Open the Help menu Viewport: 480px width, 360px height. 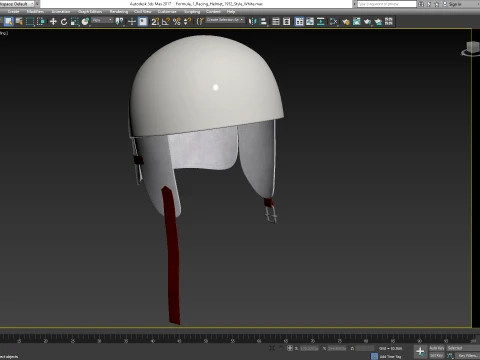pos(231,11)
